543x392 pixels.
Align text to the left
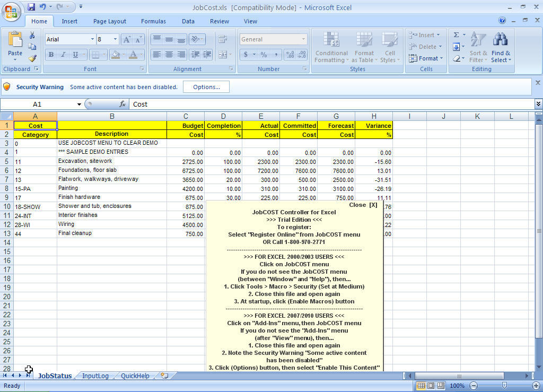157,55
